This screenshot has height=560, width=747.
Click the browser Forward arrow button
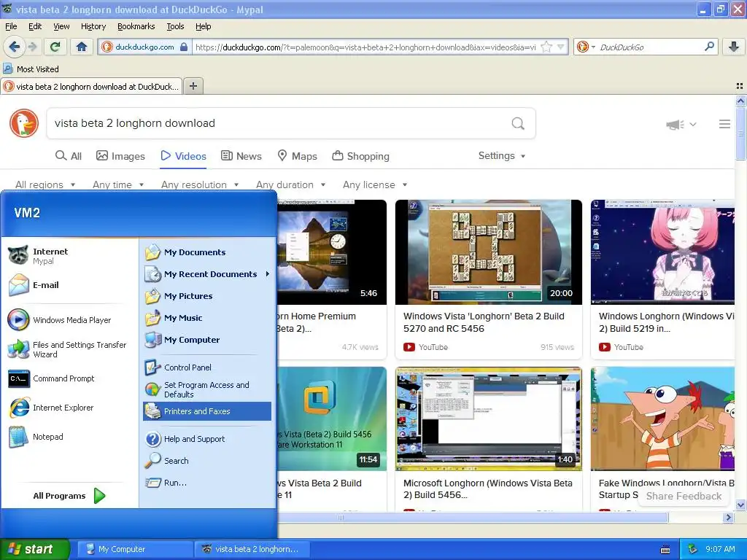(32, 47)
